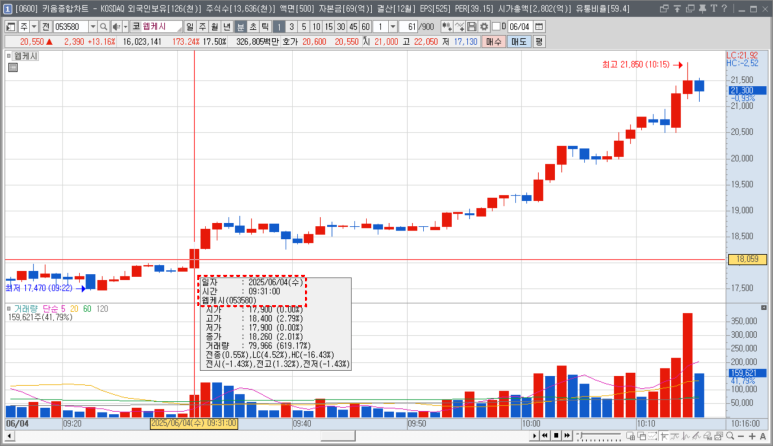Select the 1-minute interval button

[279, 27]
